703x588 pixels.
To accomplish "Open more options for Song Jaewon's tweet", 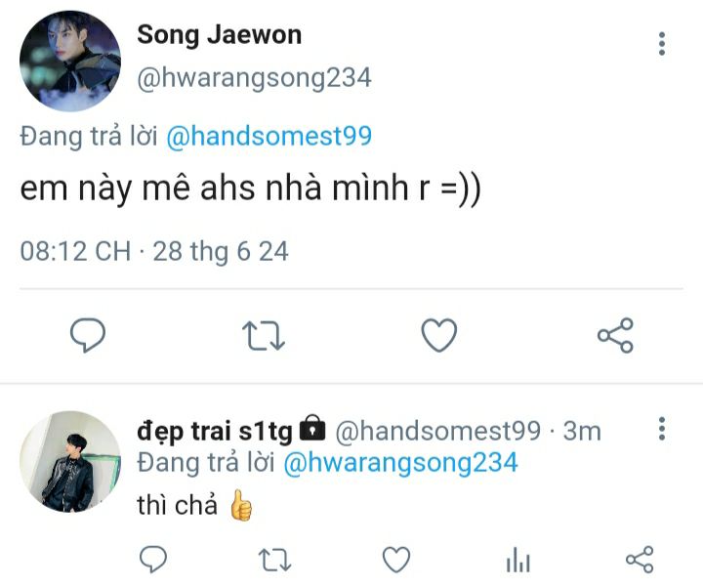I will pyautogui.click(x=662, y=44).
